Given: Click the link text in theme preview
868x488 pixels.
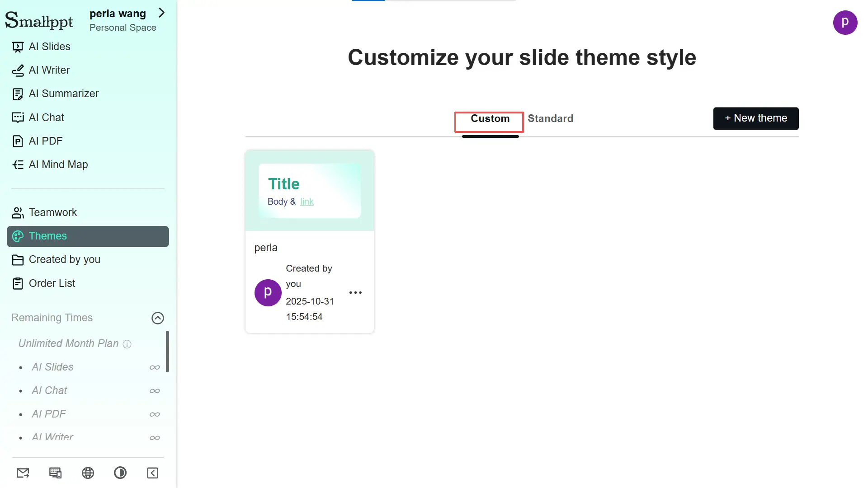Looking at the screenshot, I should pyautogui.click(x=307, y=202).
